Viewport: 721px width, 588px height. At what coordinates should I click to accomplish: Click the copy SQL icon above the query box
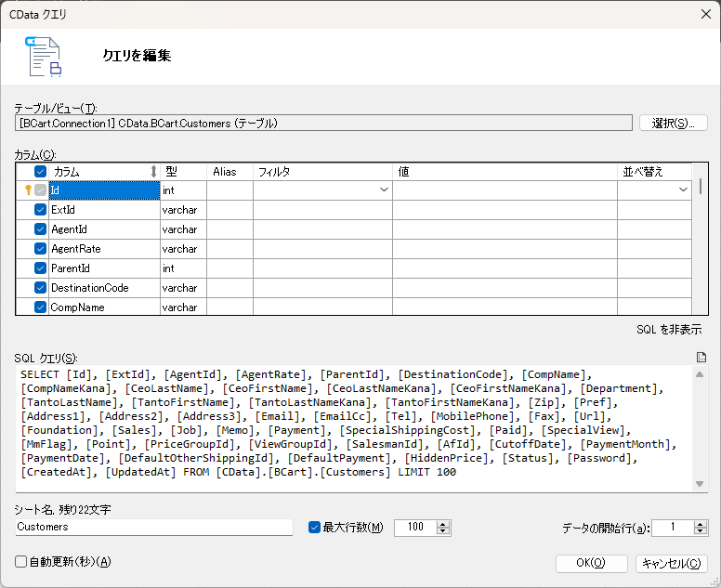click(x=701, y=357)
